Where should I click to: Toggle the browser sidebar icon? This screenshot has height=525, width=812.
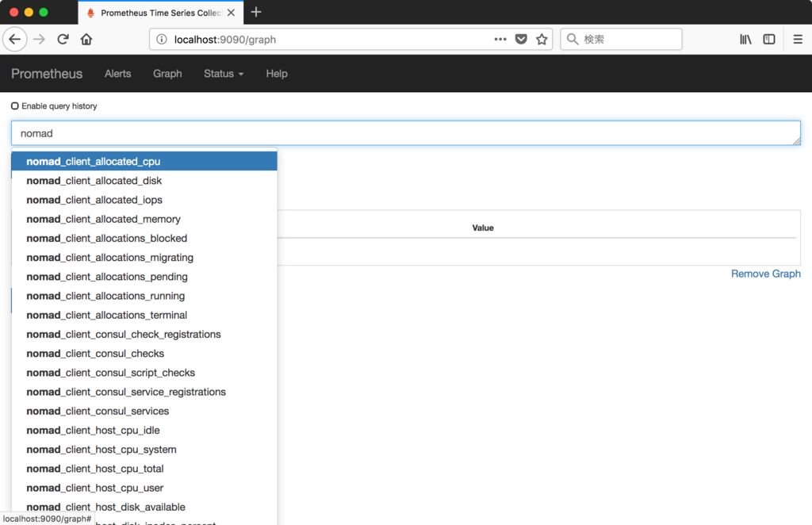pyautogui.click(x=769, y=40)
